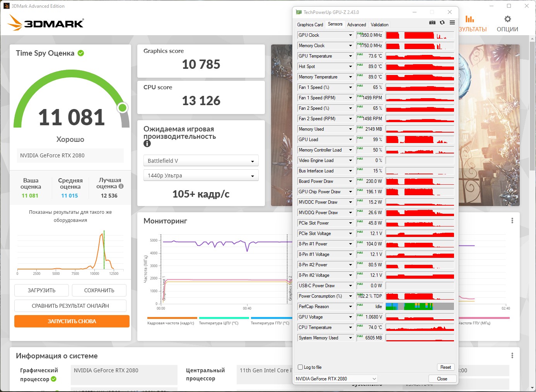
Task: Open the Results bar chart icon
Action: click(469, 19)
